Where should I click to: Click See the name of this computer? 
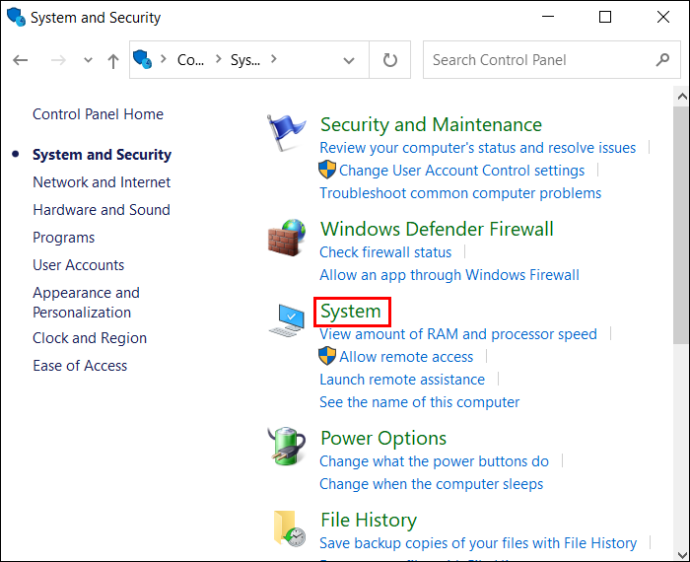point(419,402)
